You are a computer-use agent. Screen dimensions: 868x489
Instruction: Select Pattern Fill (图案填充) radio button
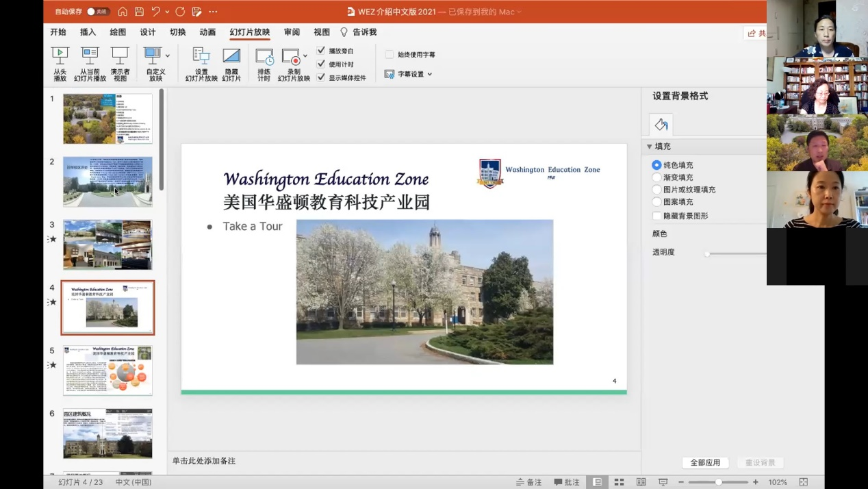pyautogui.click(x=656, y=202)
